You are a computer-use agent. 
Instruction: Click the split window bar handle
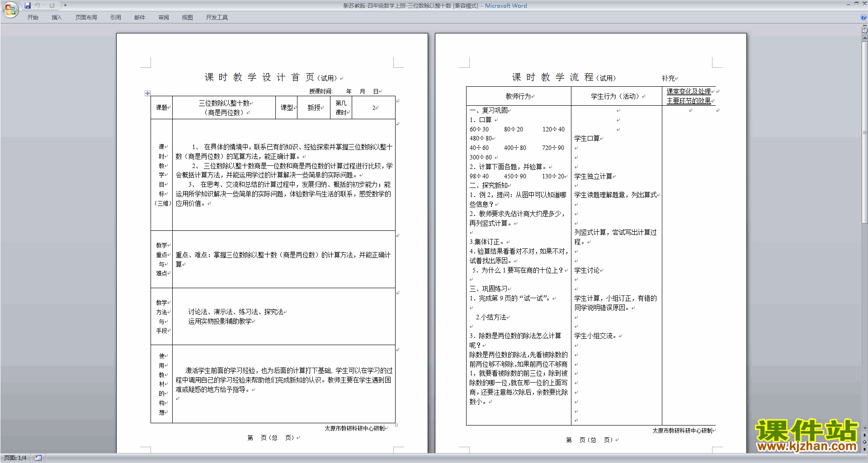pos(864,26)
